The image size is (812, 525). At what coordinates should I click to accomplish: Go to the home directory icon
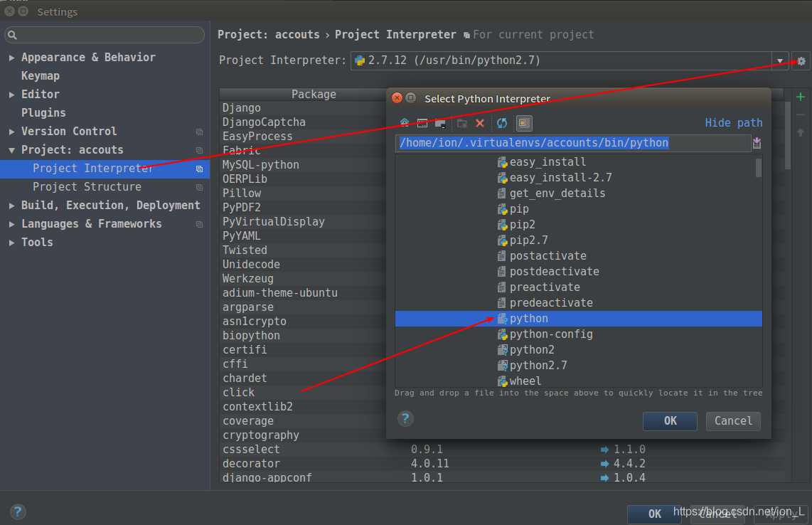coord(405,123)
